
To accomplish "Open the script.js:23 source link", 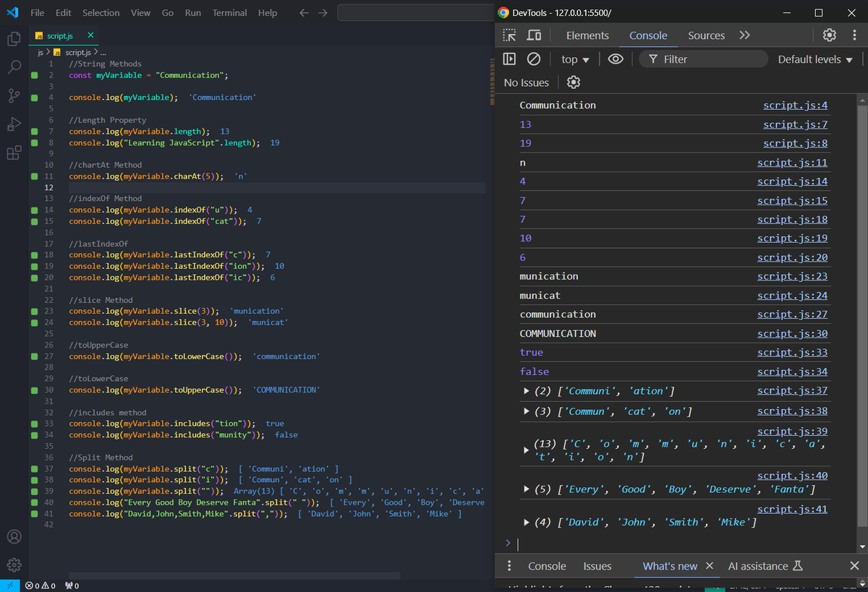I will (792, 276).
